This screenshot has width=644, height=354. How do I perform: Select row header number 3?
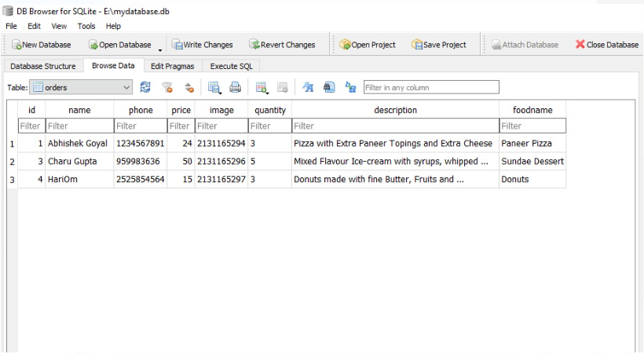pyautogui.click(x=12, y=180)
